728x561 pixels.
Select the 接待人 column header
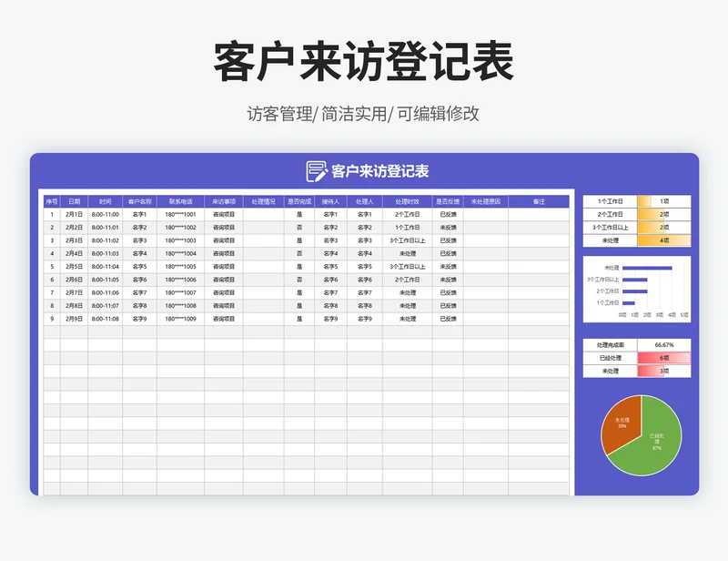(x=330, y=201)
